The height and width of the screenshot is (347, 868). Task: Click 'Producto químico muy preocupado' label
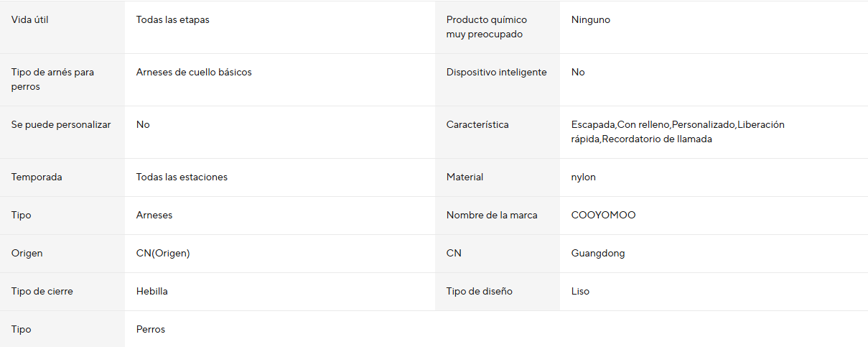[486, 27]
